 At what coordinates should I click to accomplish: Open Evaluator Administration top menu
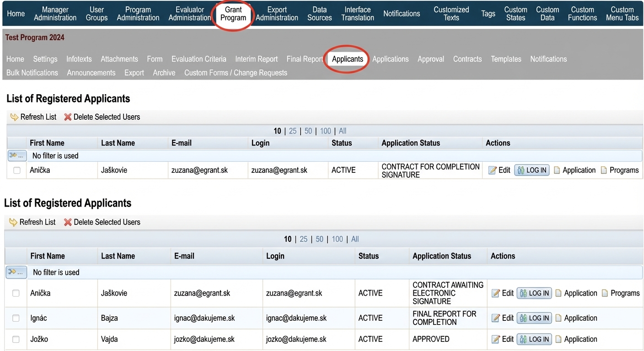[189, 14]
